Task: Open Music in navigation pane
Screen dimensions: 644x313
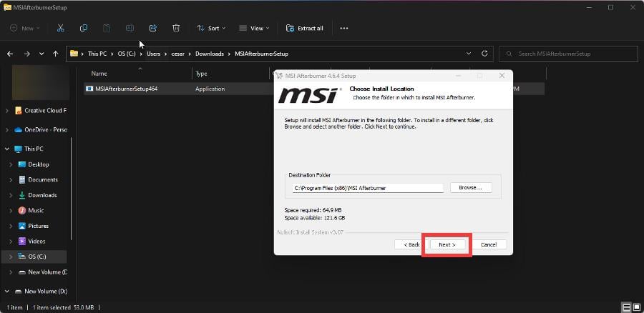Action: [x=31, y=210]
